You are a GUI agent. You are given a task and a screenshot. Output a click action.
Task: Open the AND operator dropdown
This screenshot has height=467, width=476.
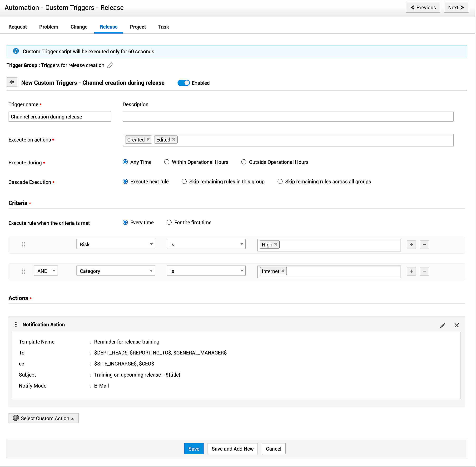46,271
